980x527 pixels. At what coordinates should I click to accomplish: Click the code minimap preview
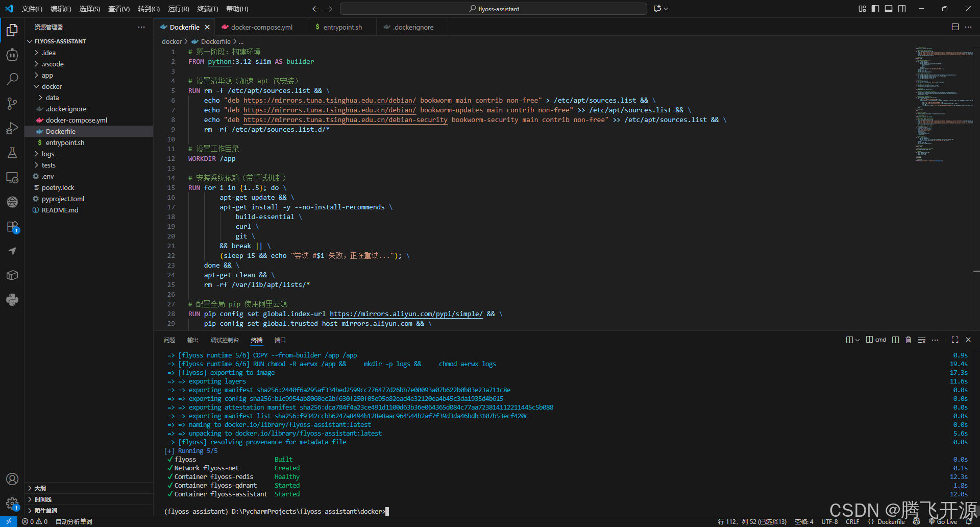pyautogui.click(x=944, y=104)
